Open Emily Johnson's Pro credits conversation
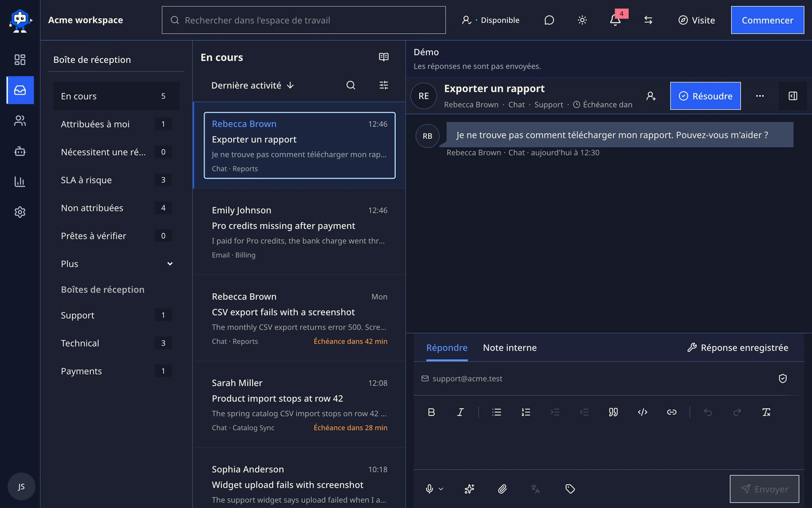This screenshot has height=508, width=812. click(x=299, y=232)
